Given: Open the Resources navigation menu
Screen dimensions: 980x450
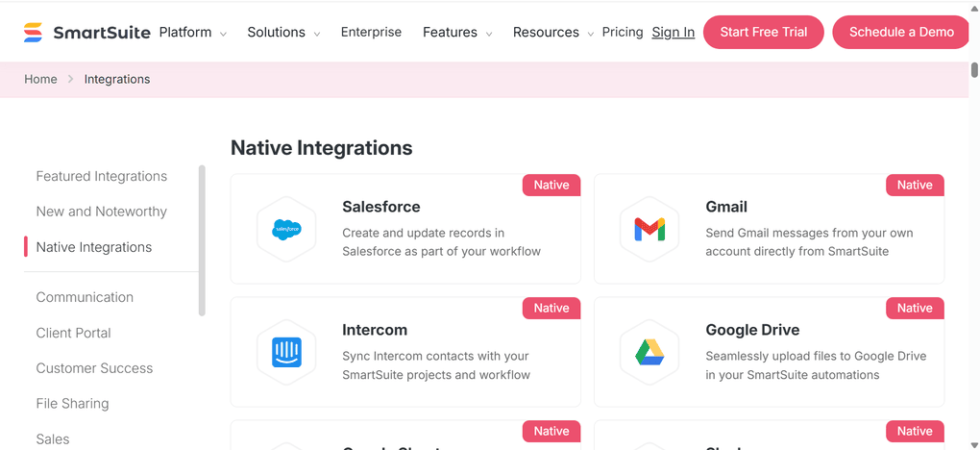Looking at the screenshot, I should click(x=547, y=32).
